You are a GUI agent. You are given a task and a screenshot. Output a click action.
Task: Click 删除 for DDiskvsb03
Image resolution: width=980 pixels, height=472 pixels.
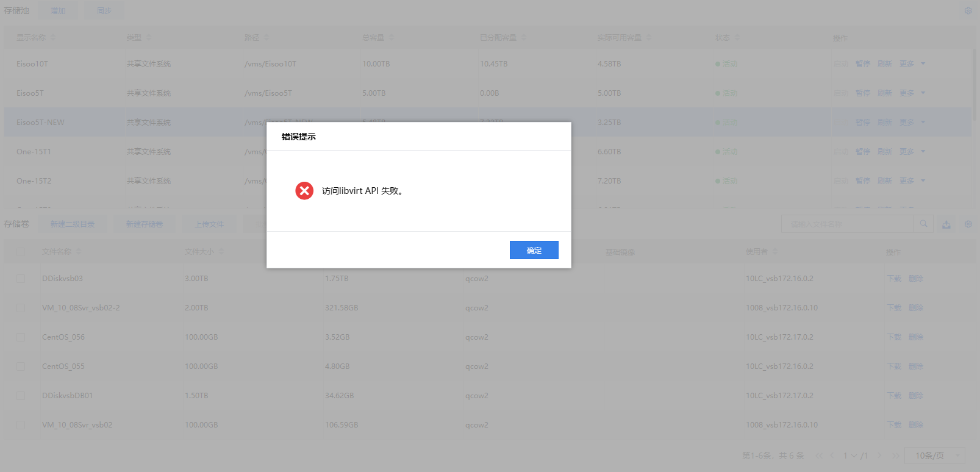916,279
